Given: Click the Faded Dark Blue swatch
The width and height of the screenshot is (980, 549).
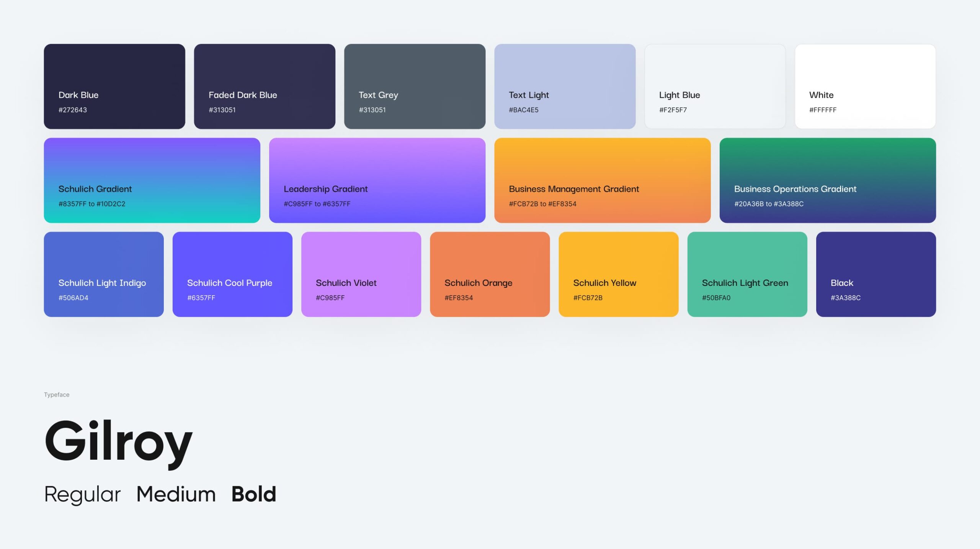Looking at the screenshot, I should pos(265,86).
